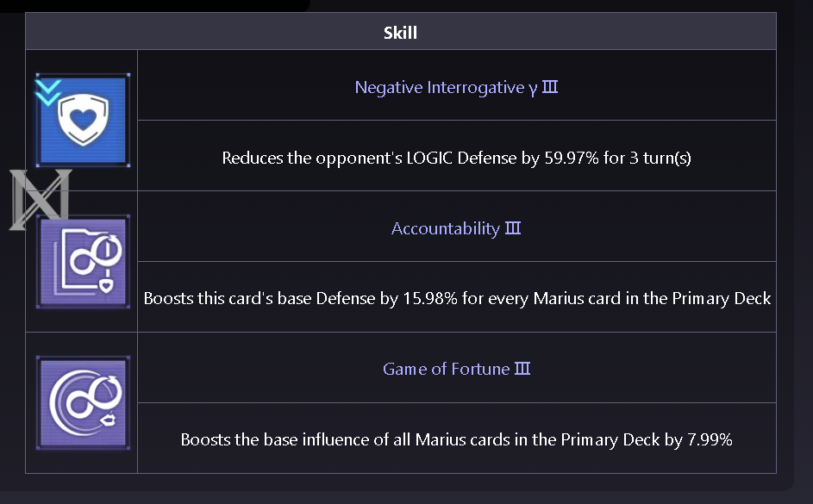Click the base influence boost description text
The image size is (813, 504).
[456, 439]
